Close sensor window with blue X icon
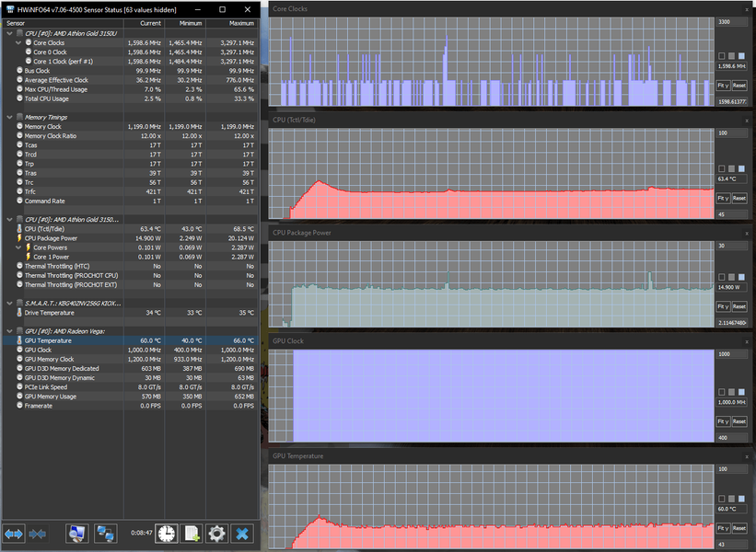This screenshot has height=552, width=756. point(242,534)
